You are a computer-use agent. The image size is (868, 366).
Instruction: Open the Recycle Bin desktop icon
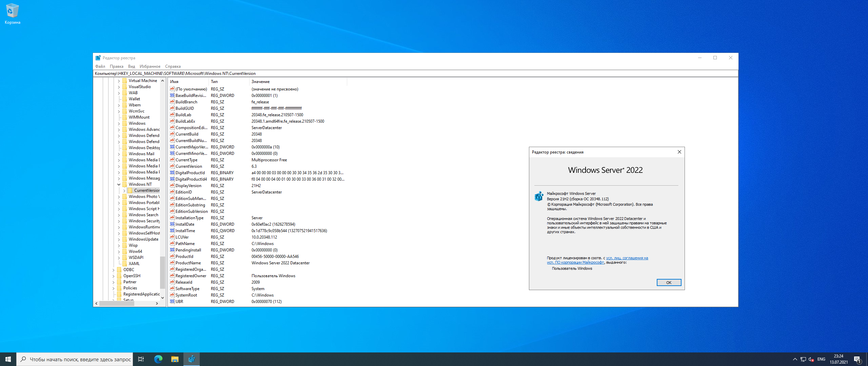(x=12, y=14)
